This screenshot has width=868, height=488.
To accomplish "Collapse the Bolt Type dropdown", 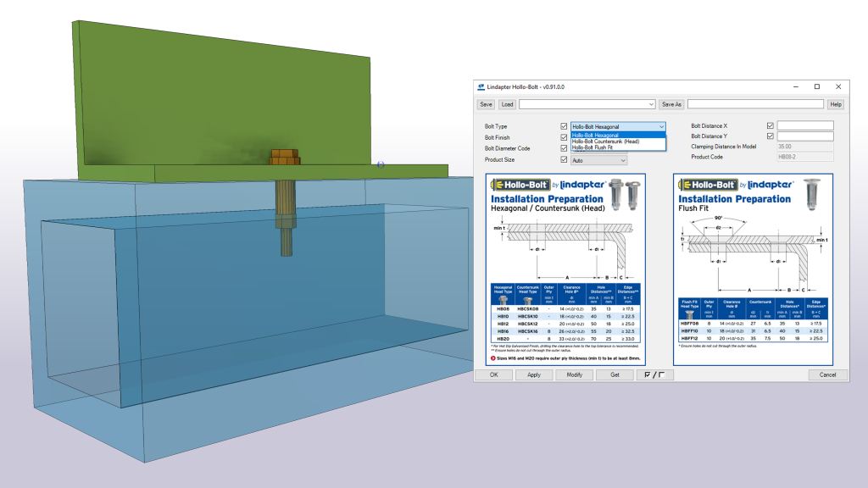I will click(661, 126).
